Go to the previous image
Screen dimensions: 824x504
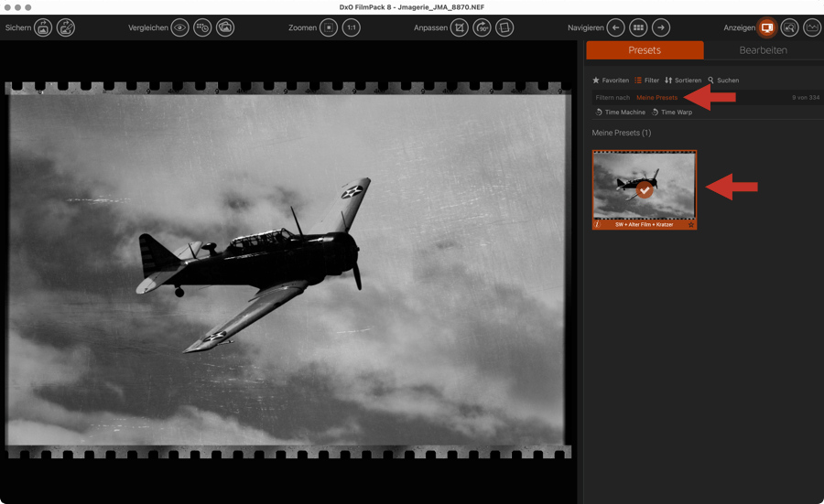(x=615, y=28)
